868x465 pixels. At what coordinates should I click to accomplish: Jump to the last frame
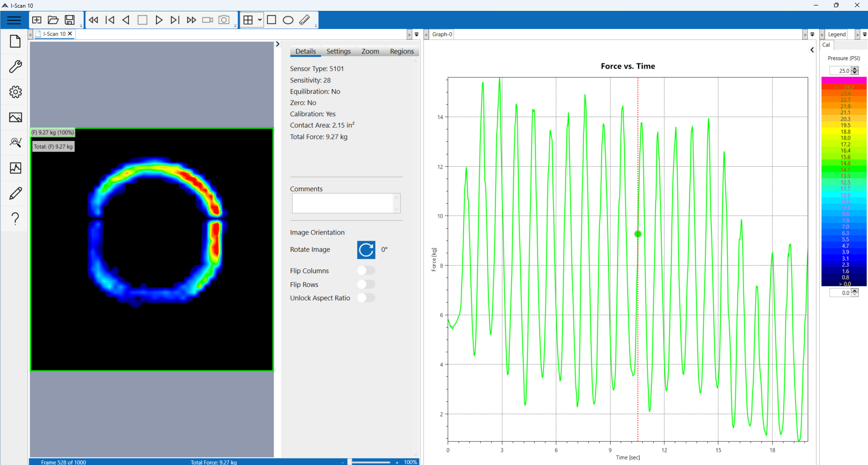point(175,20)
